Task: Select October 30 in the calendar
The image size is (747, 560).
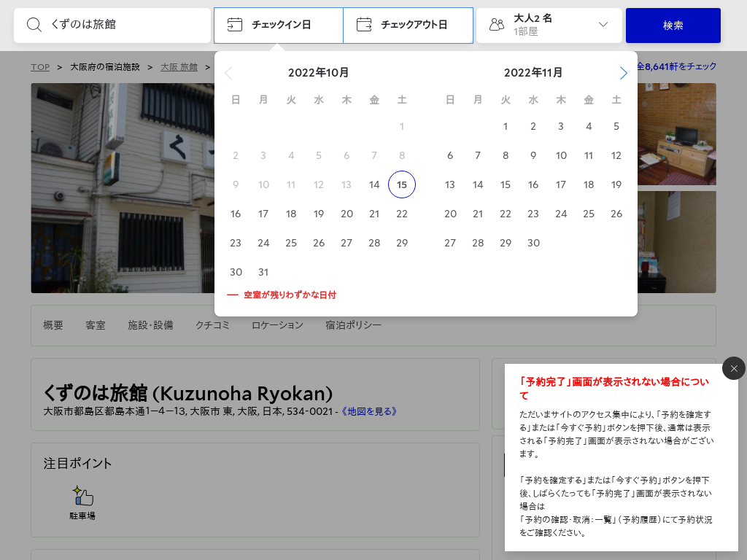Action: click(236, 272)
